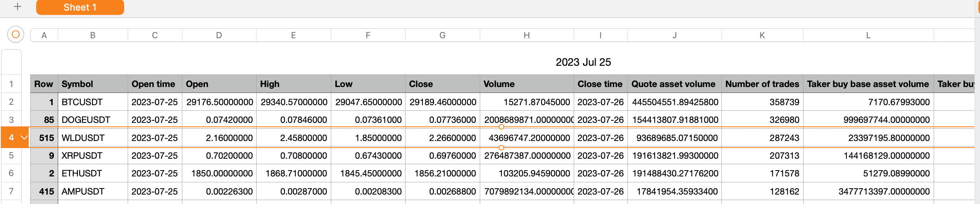Open the row 4 header dropdown arrow
Screen dimensions: 980x204
[x=24, y=137]
